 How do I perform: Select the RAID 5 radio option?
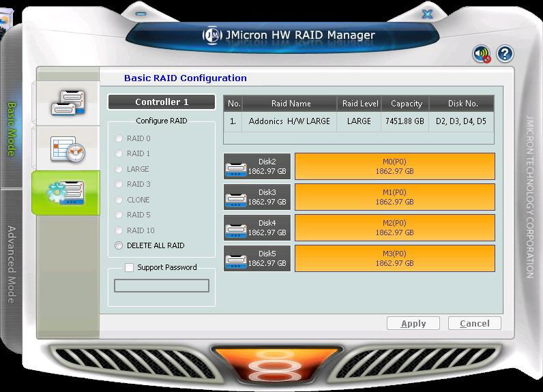(x=119, y=215)
